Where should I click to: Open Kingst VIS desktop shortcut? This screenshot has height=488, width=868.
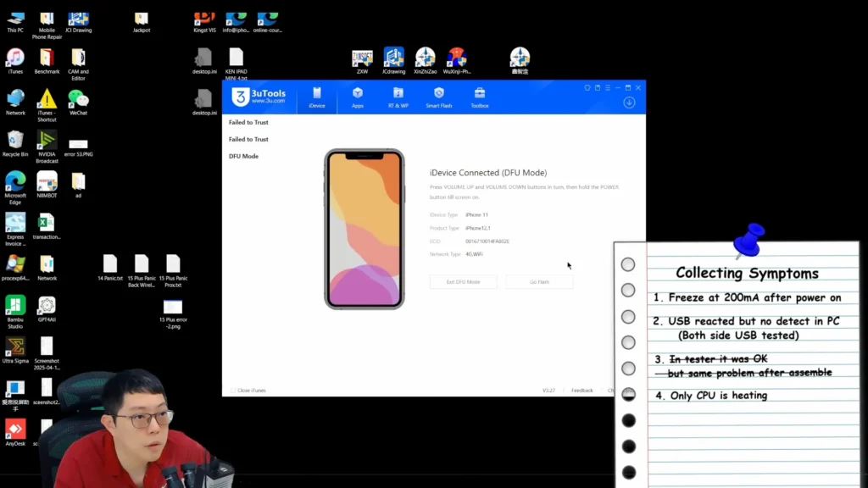(x=204, y=23)
